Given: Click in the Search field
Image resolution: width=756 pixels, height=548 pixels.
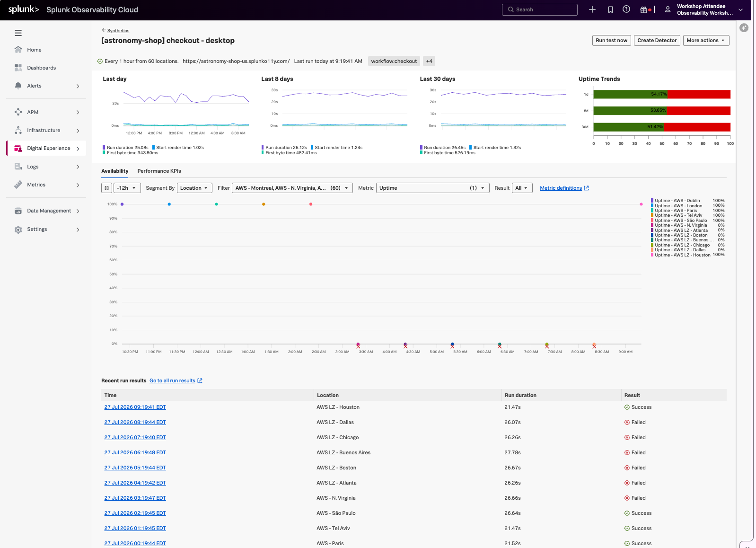Looking at the screenshot, I should [x=539, y=9].
